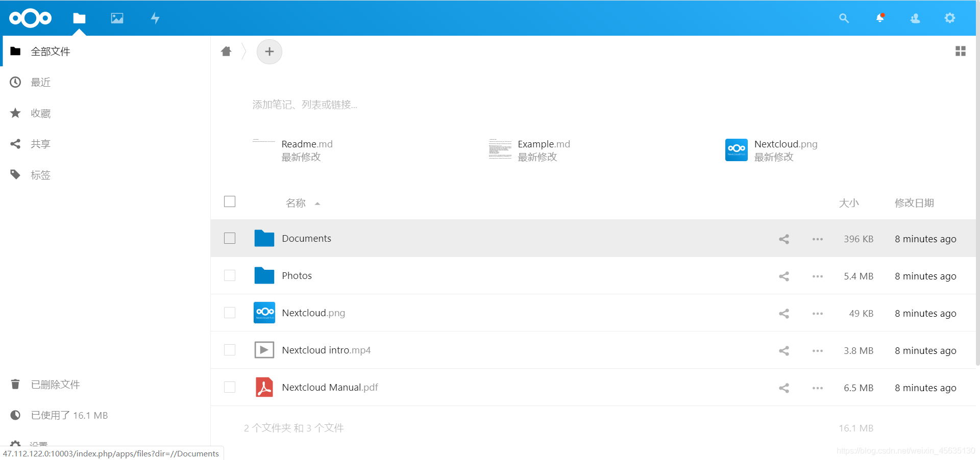Check the Photos folder checkbox
The height and width of the screenshot is (460, 980).
pos(230,275)
